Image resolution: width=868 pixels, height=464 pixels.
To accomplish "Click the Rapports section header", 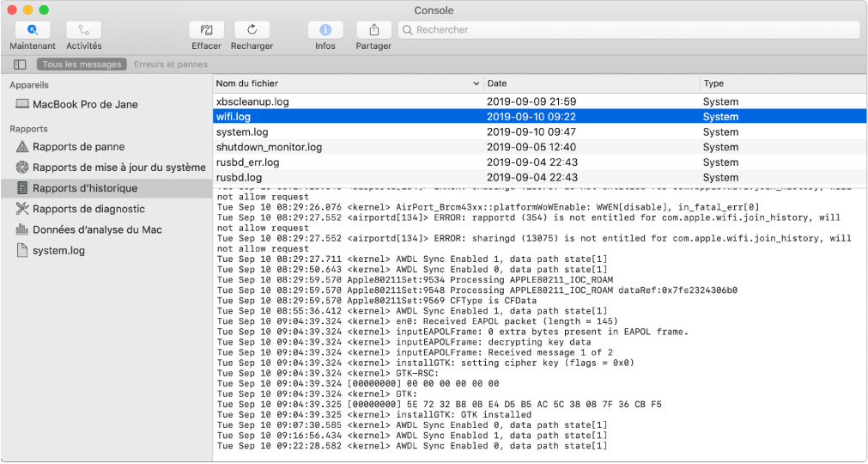I will 28,129.
